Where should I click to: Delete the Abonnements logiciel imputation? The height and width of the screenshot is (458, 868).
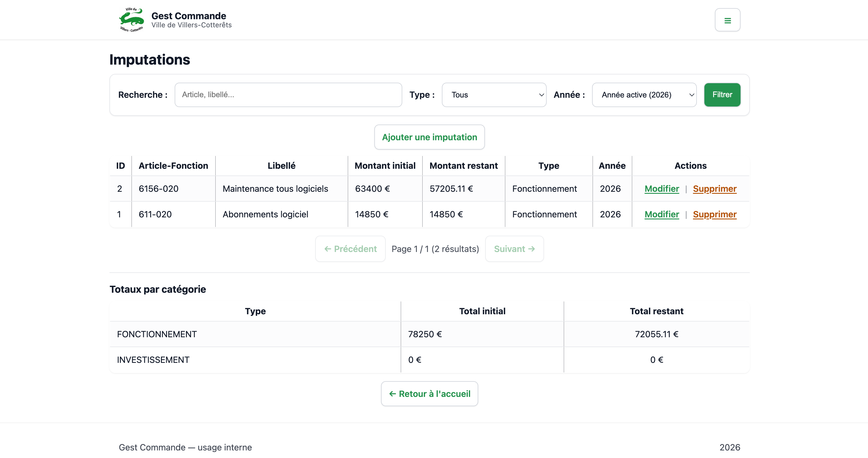(x=714, y=214)
